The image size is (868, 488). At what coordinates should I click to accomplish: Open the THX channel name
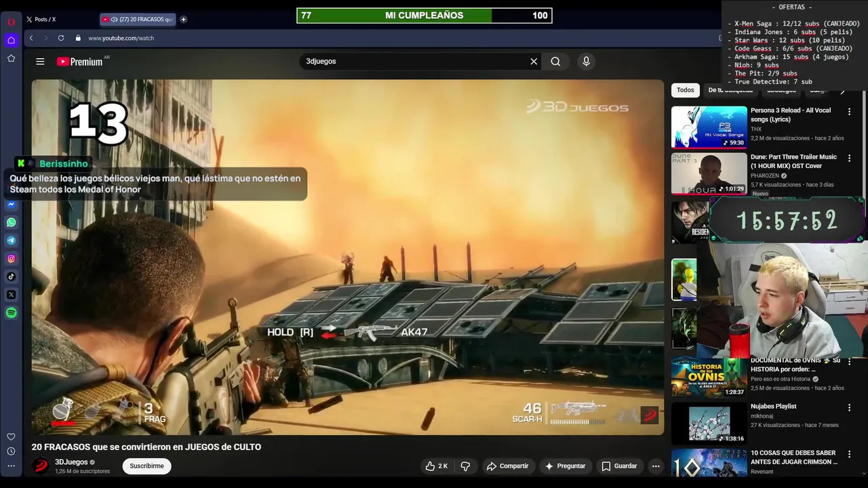pos(756,129)
